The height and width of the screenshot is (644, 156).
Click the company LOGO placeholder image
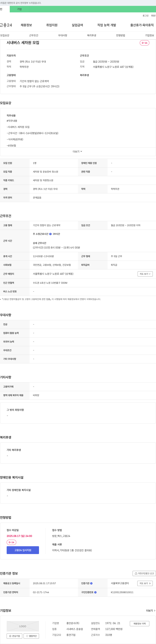(23, 626)
